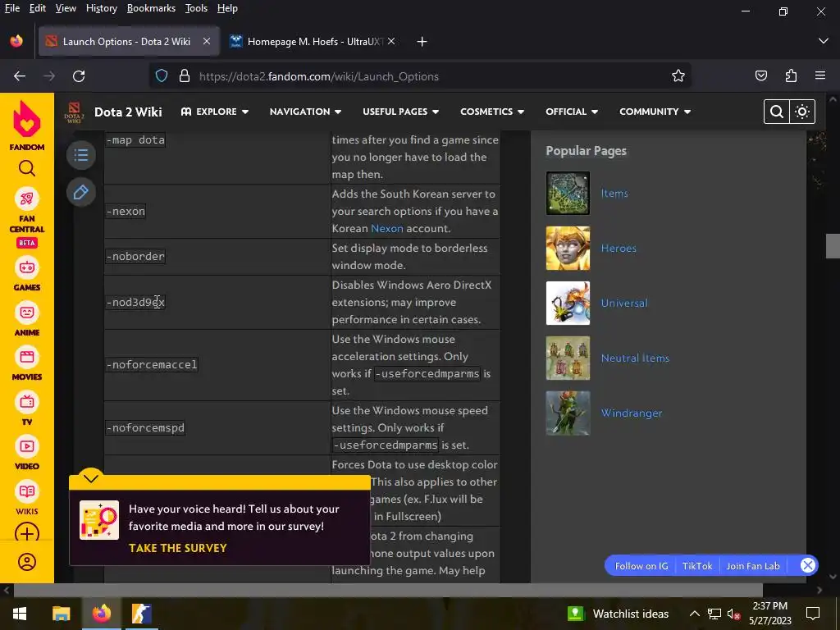Click the tracking protection shield icon

pyautogui.click(x=162, y=76)
